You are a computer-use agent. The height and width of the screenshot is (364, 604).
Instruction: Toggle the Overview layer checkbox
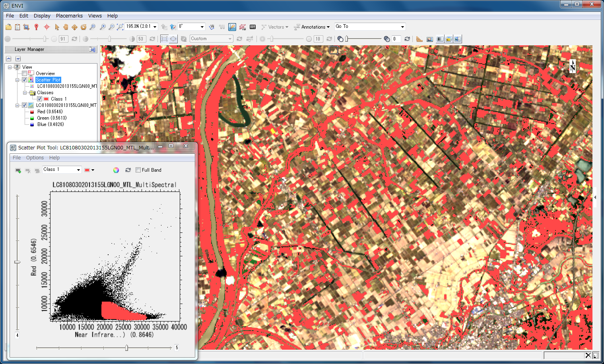[25, 74]
